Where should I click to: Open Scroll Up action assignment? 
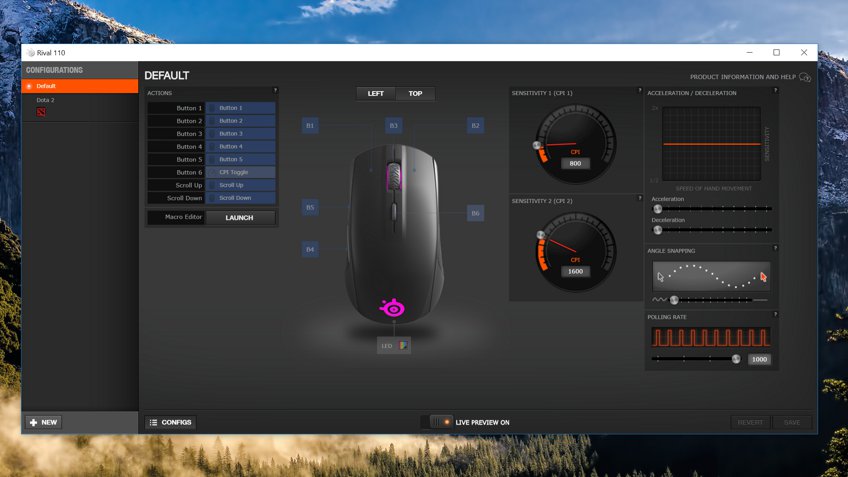coord(241,185)
